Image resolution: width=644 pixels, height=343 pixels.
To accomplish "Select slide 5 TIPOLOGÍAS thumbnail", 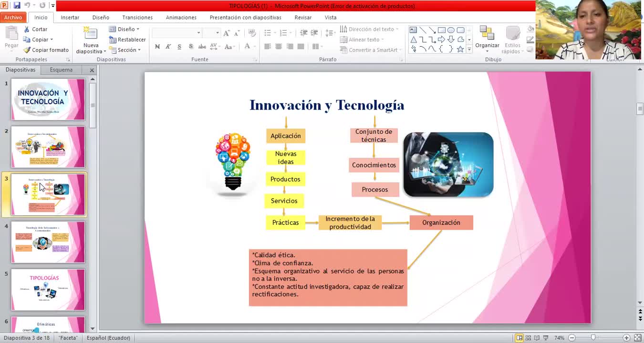I will (x=48, y=290).
